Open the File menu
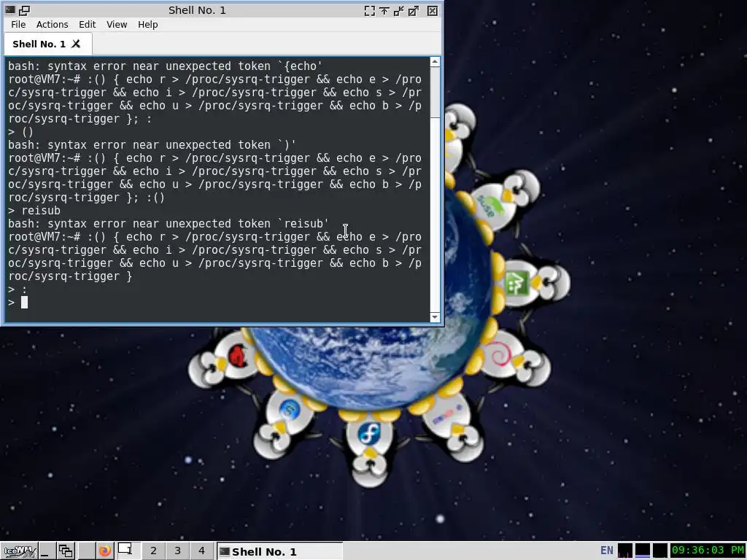The width and height of the screenshot is (747, 560). click(18, 24)
